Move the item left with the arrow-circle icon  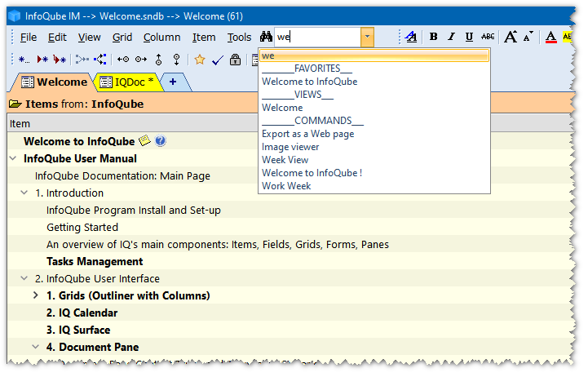[123, 60]
